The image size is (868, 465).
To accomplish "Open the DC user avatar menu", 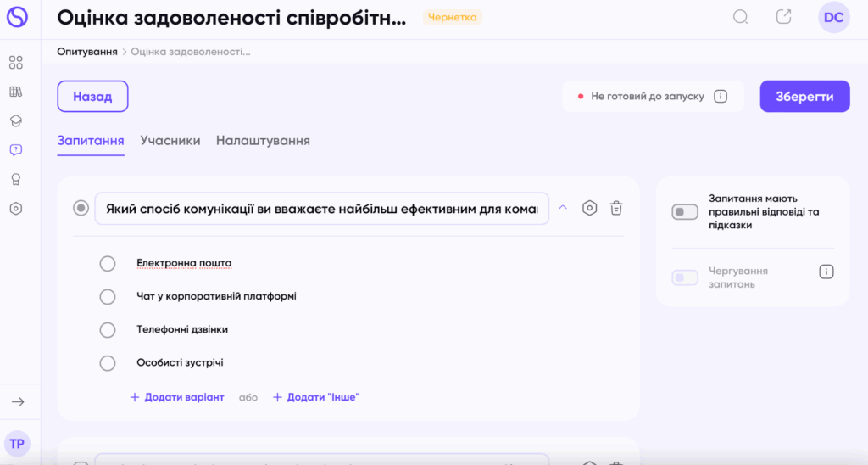I will coord(833,18).
